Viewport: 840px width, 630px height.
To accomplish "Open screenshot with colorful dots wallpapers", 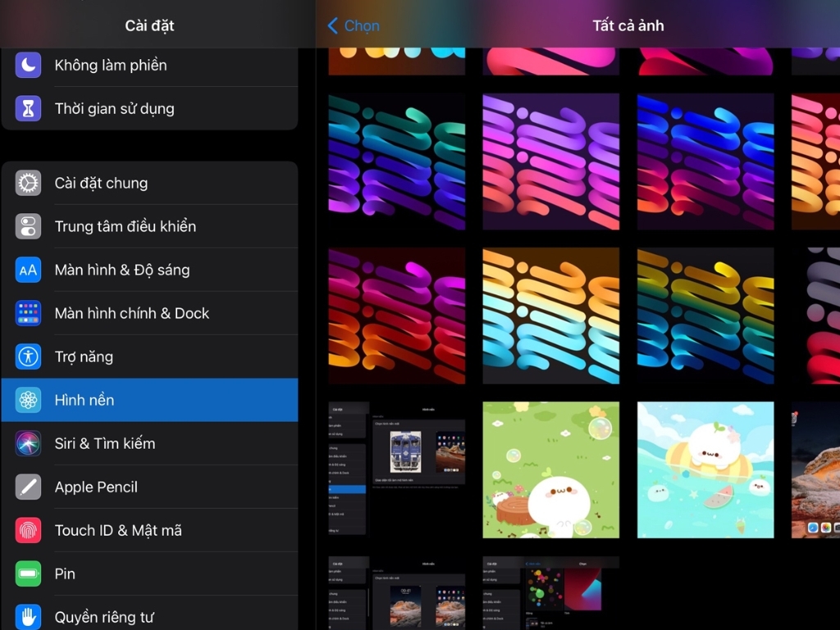I will (x=550, y=593).
